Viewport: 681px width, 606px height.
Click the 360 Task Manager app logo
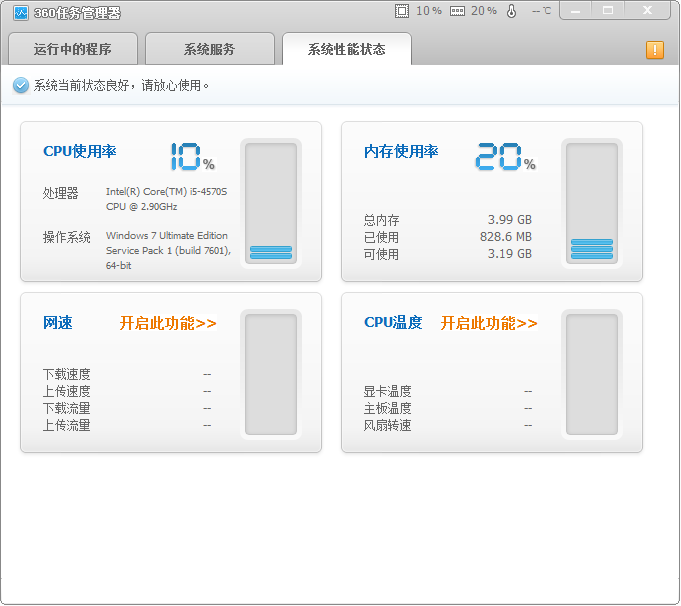20,12
